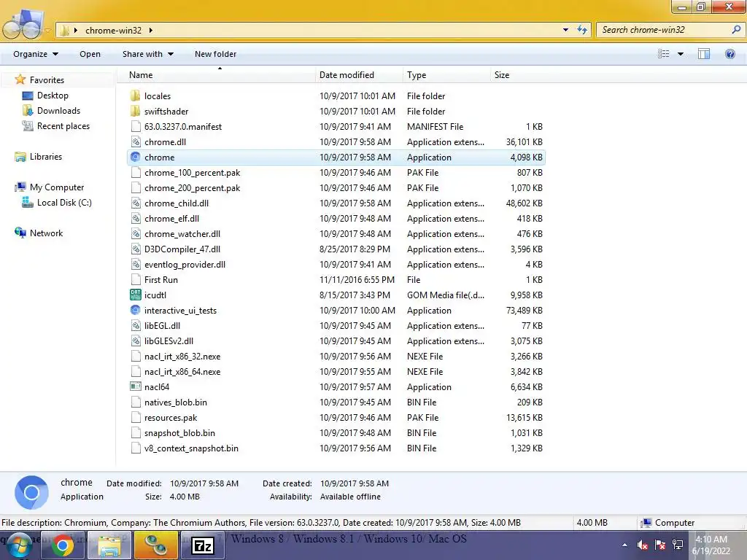Open the view options dropdown arrow
Viewport: 747px width, 560px height.
(x=681, y=54)
